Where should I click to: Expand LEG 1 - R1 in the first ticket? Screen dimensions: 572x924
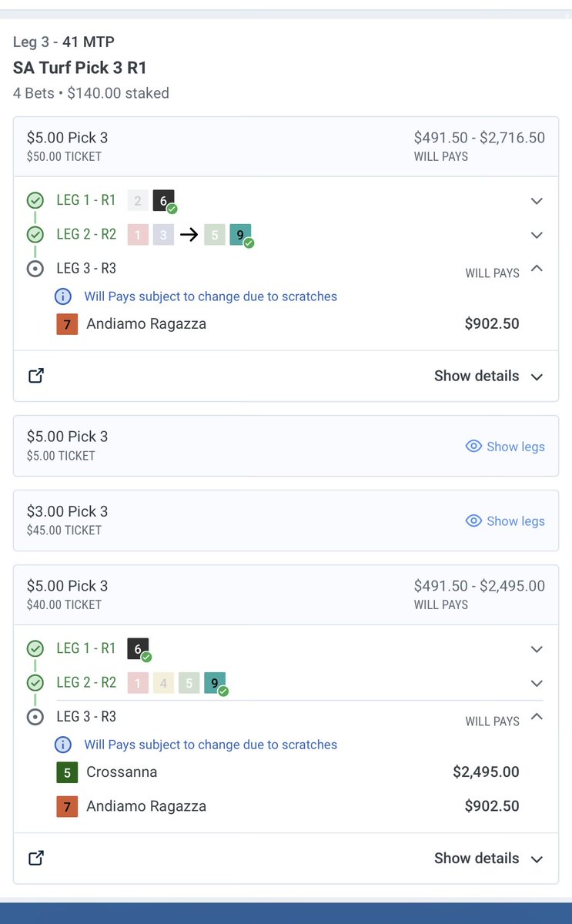coord(537,201)
